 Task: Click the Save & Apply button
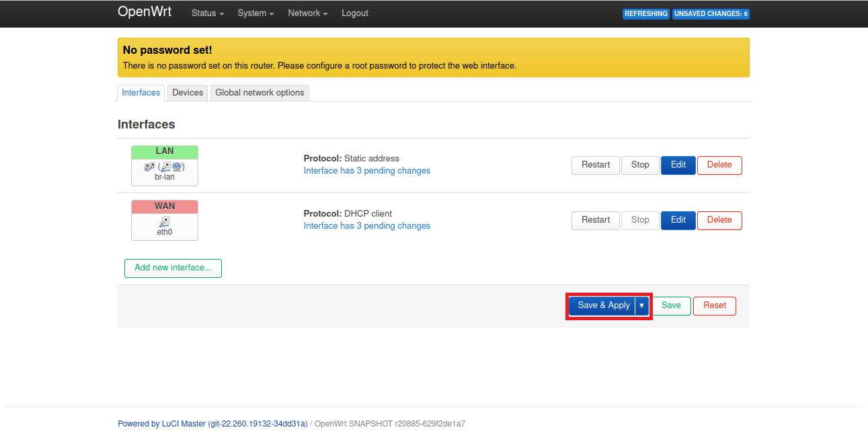pos(602,305)
